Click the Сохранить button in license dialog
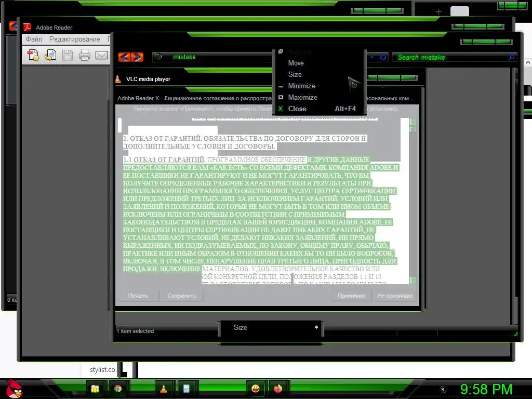The image size is (532, 399). click(182, 296)
